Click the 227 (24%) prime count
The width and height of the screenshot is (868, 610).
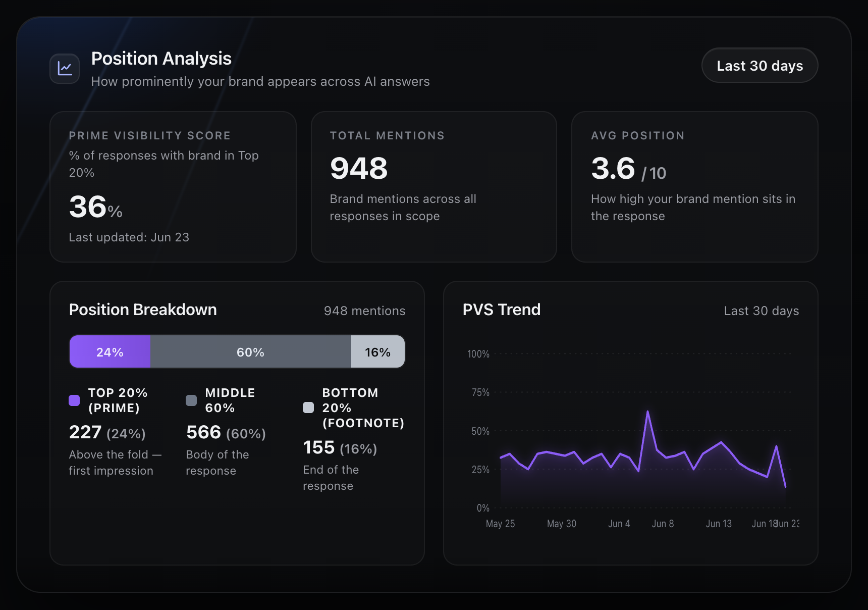point(107,433)
